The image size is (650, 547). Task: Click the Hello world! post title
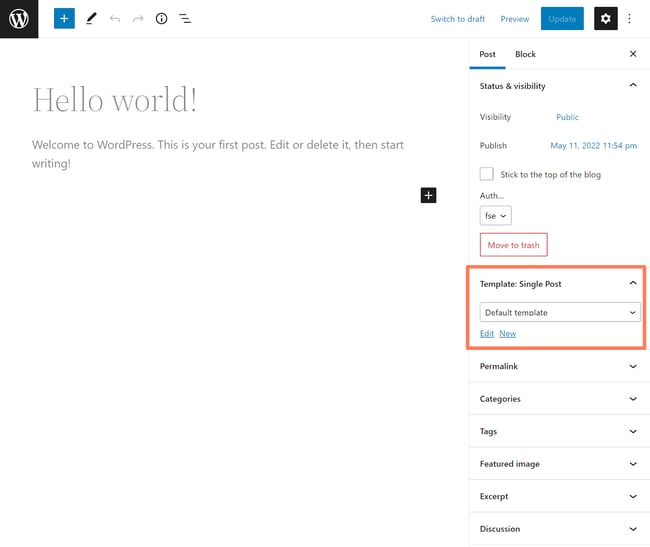click(x=115, y=100)
